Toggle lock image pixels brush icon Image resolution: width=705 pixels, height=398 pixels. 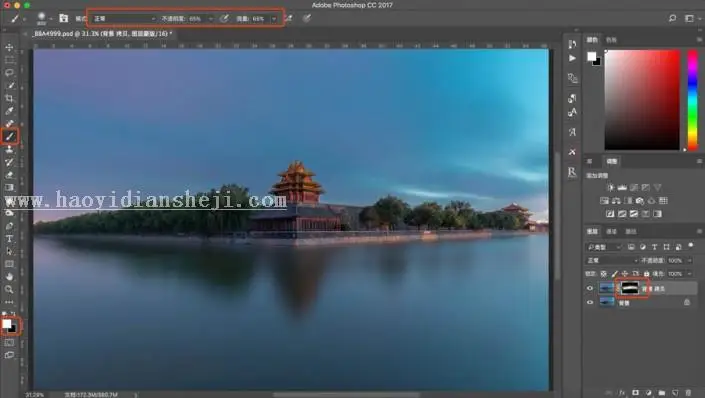(x=614, y=273)
